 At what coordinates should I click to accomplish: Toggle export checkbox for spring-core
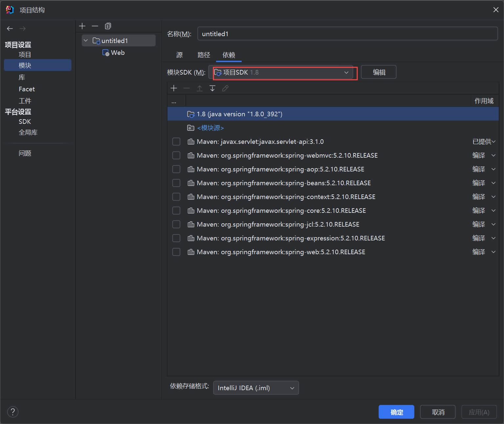coord(176,211)
